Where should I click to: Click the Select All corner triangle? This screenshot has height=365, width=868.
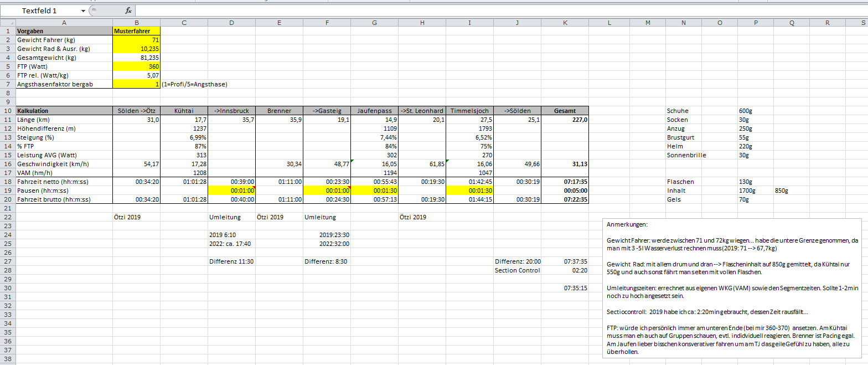(x=8, y=23)
